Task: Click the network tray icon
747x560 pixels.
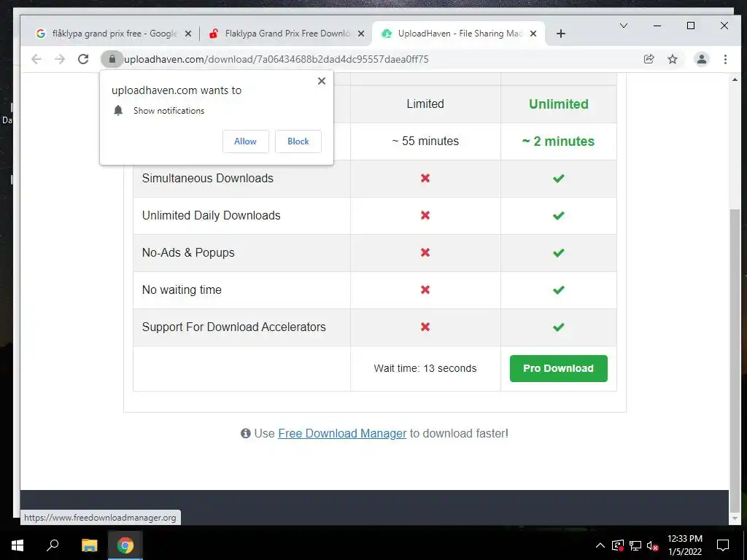Action: [635, 545]
